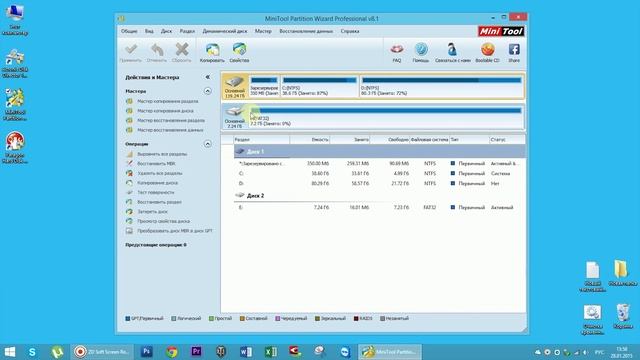The image size is (640, 360).
Task: Click Удалить все разделы operation
Action: pos(160,173)
